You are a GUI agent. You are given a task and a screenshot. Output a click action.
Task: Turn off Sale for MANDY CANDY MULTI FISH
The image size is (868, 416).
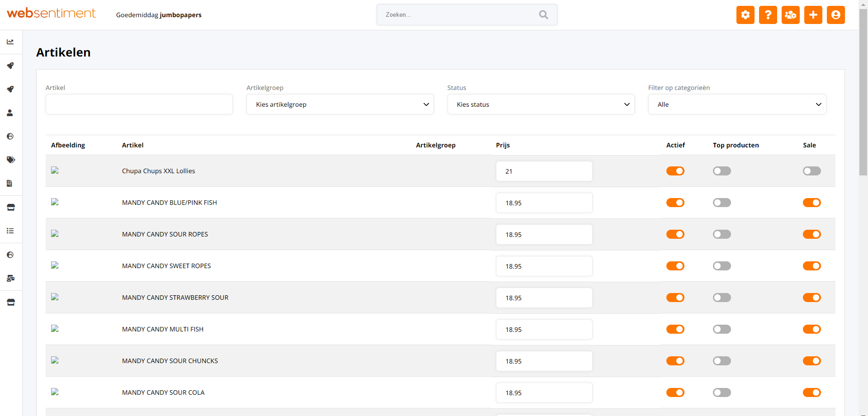click(811, 329)
